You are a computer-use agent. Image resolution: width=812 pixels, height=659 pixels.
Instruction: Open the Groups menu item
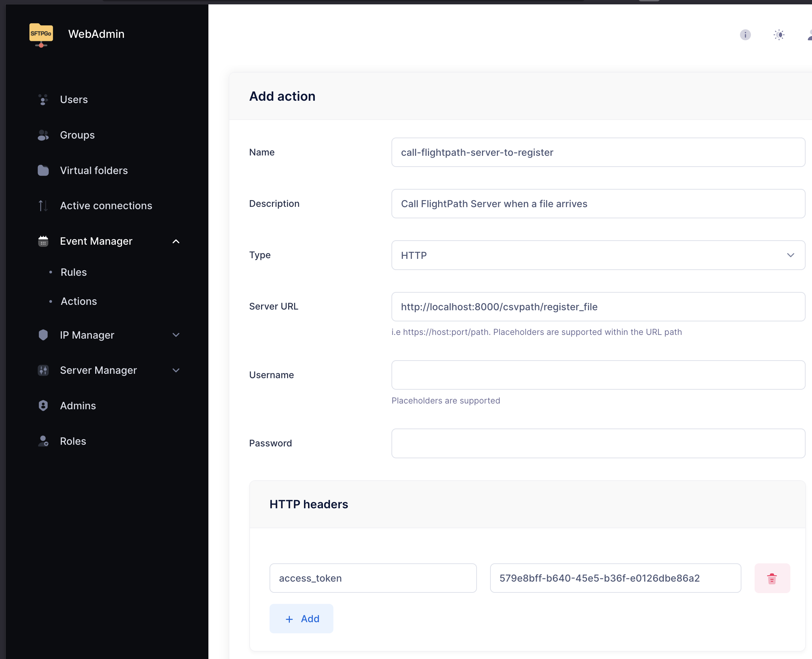pyautogui.click(x=77, y=135)
